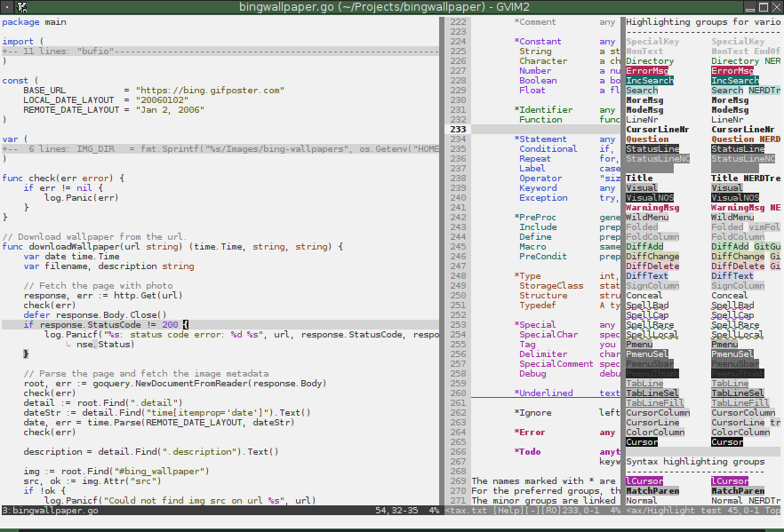Click the "https://bing.gifposter.com" string
Screen dimensions: 784x532
[x=210, y=91]
